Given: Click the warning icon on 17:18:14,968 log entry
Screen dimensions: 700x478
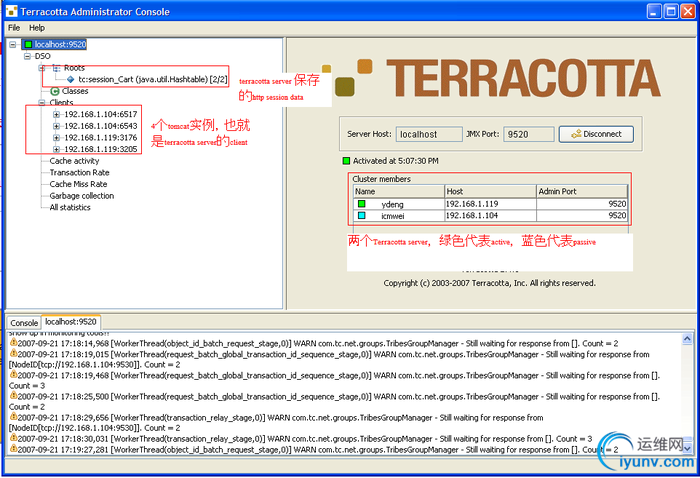Looking at the screenshot, I should 13,343.
